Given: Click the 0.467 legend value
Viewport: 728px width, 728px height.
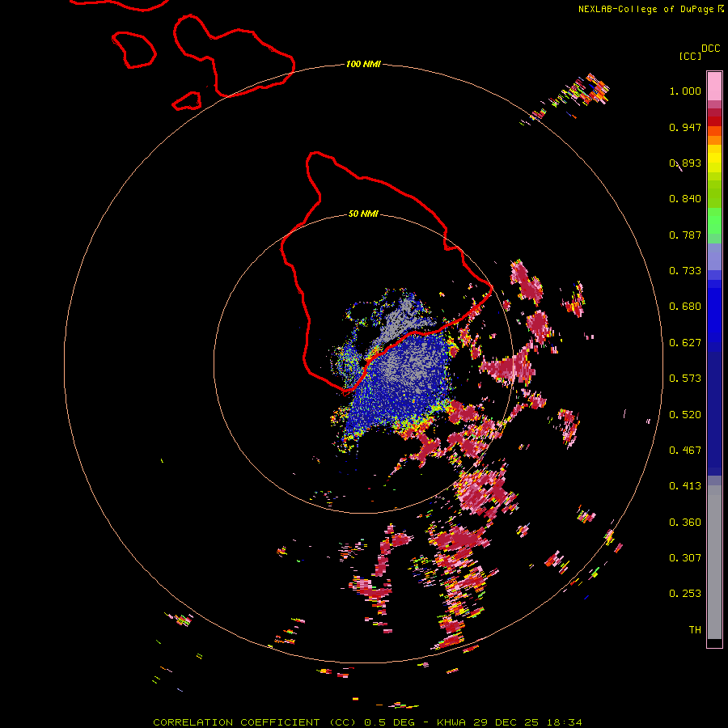Looking at the screenshot, I should [x=685, y=451].
